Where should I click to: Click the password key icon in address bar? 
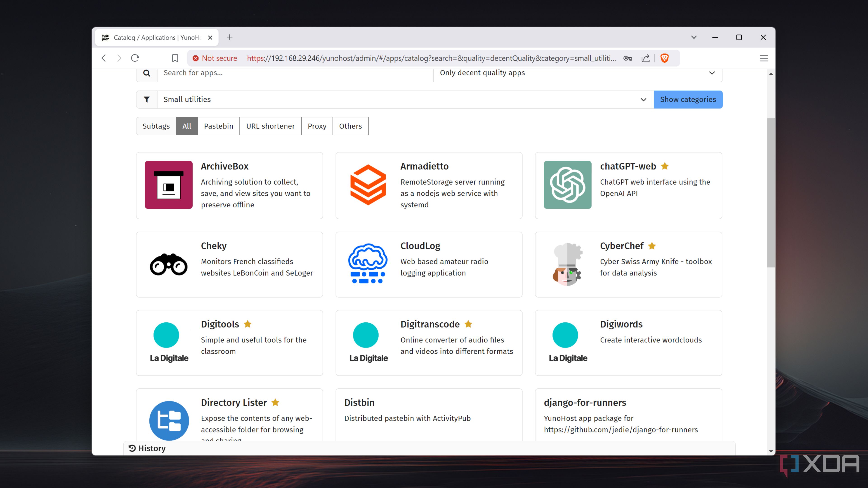click(627, 58)
